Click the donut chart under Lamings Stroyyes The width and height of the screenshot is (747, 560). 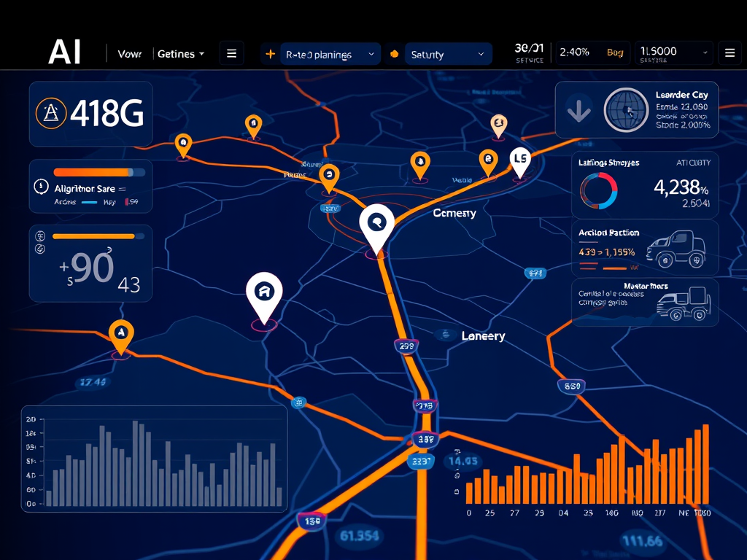point(598,191)
